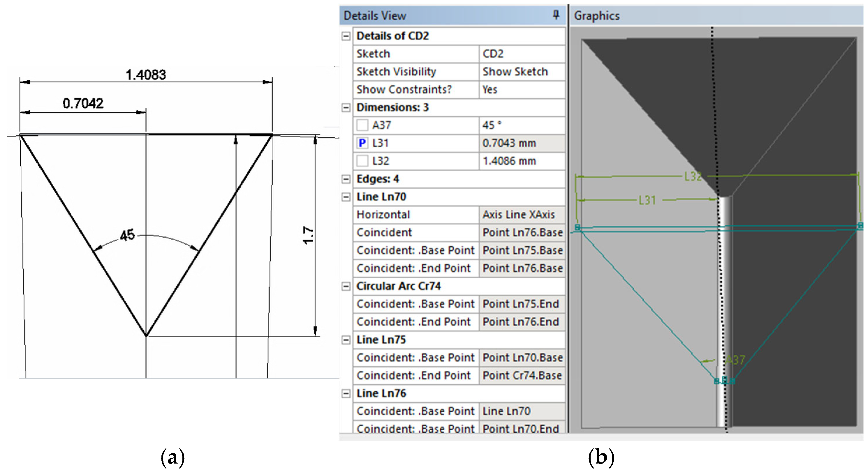The height and width of the screenshot is (472, 868).
Task: Select the L32 dimension label in Graphics
Action: [x=693, y=176]
